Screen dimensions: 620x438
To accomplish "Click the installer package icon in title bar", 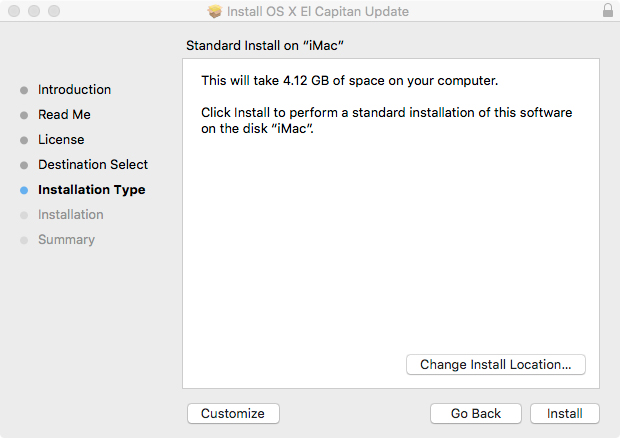I will pyautogui.click(x=215, y=11).
